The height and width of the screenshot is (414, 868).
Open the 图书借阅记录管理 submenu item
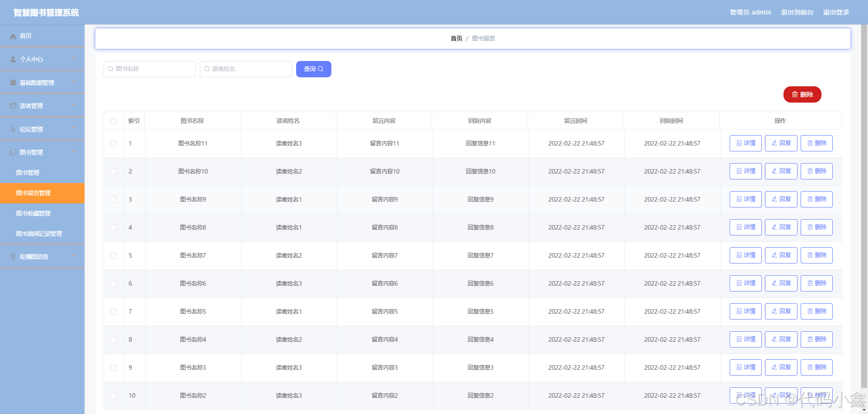point(42,234)
